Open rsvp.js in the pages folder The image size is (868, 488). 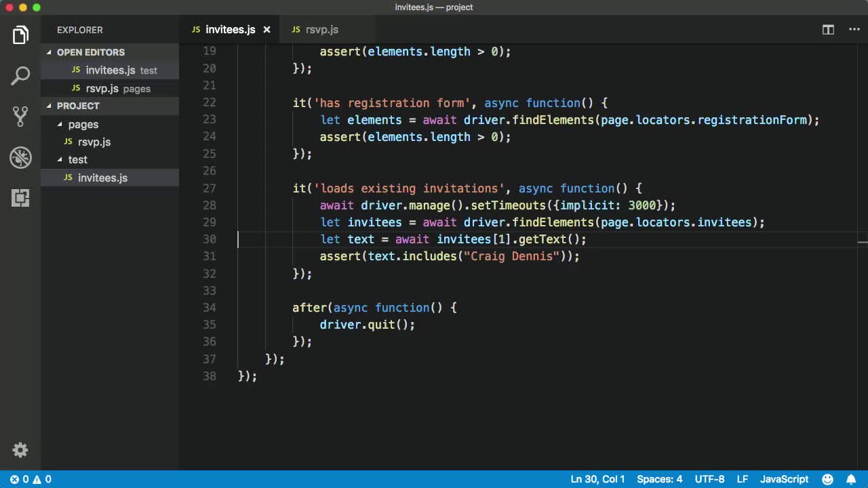pos(94,142)
